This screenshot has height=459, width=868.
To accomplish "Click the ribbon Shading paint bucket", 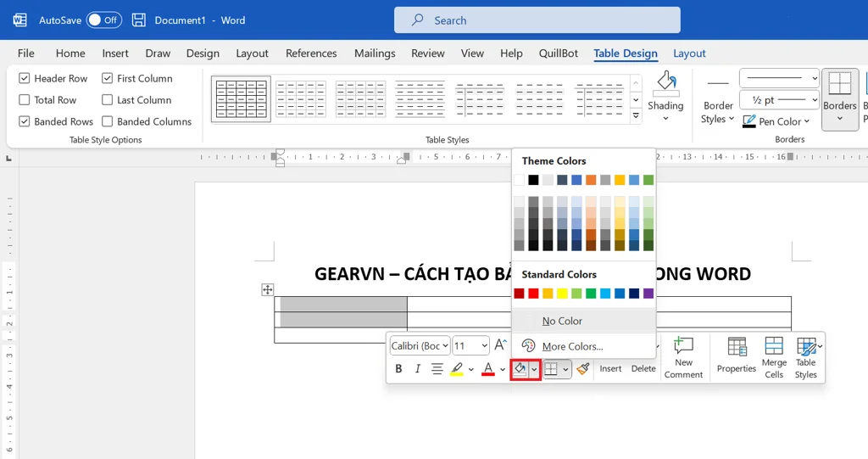I will (x=665, y=82).
